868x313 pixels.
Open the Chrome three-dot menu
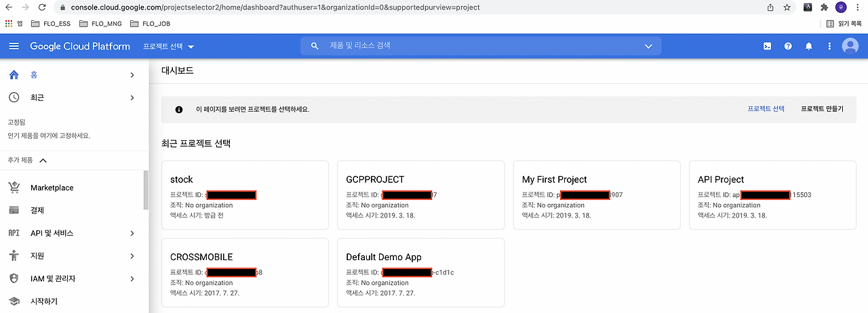click(x=859, y=7)
